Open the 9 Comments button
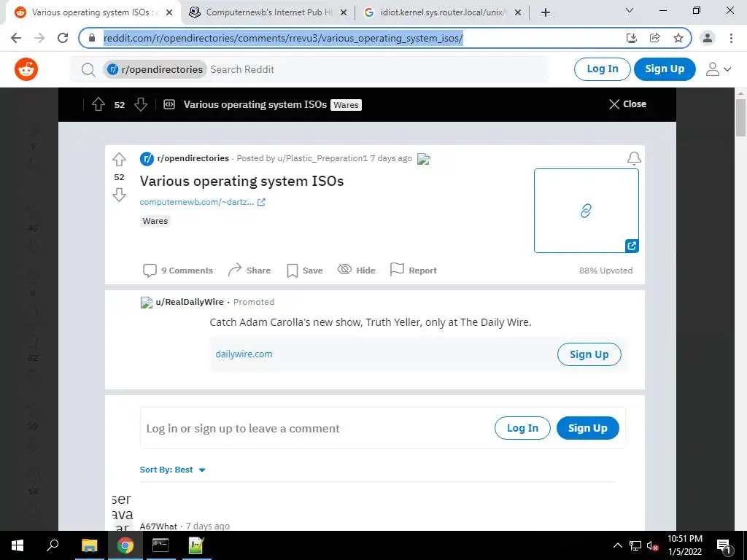 tap(178, 271)
